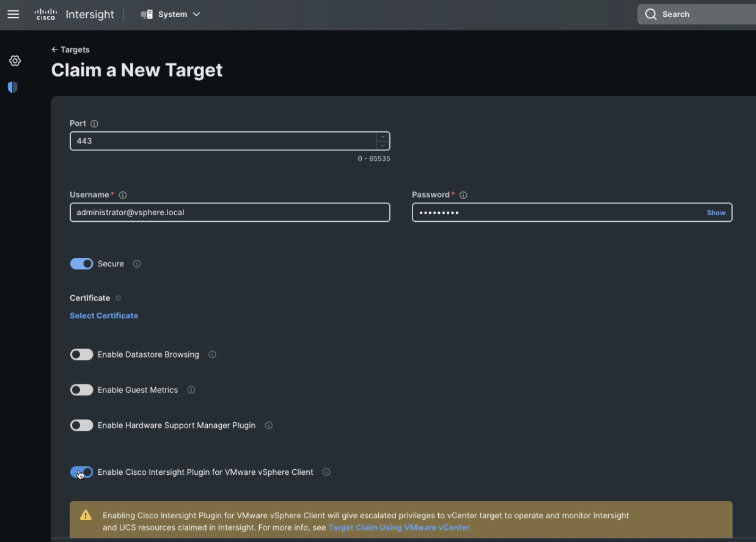Open the Settings gear in the sidebar

pyautogui.click(x=15, y=60)
